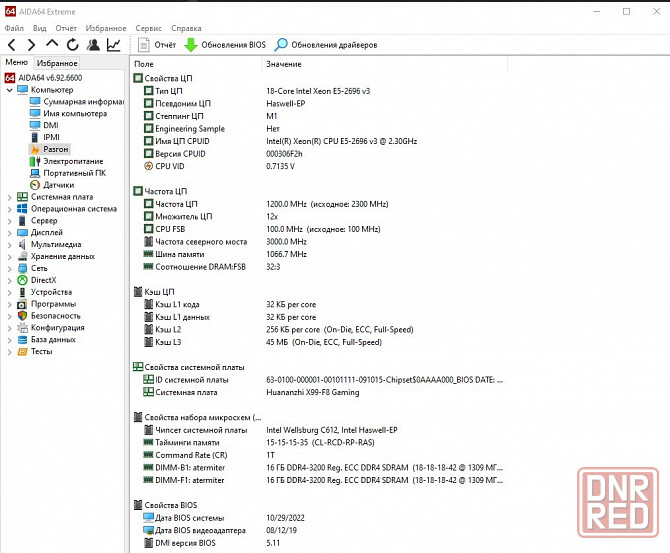Viewport: 670px width, 553px height.
Task: Click the Сеть network icon
Action: tap(22, 268)
